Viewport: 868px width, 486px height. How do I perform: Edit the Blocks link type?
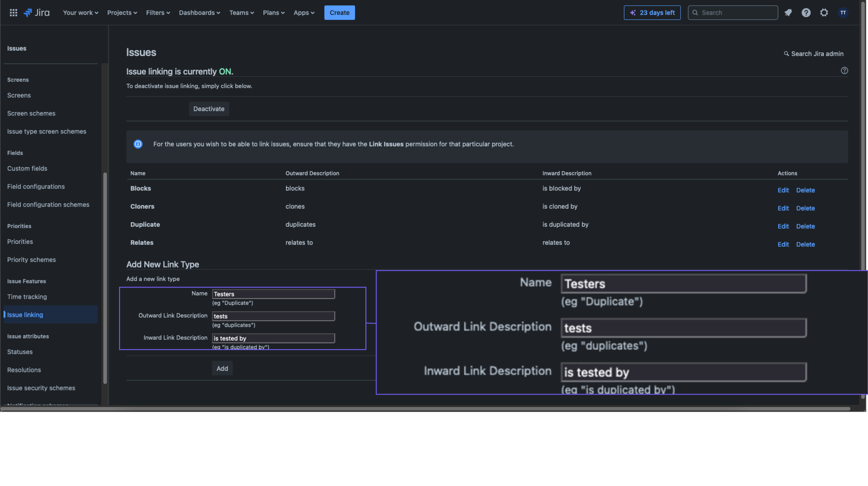pos(783,190)
